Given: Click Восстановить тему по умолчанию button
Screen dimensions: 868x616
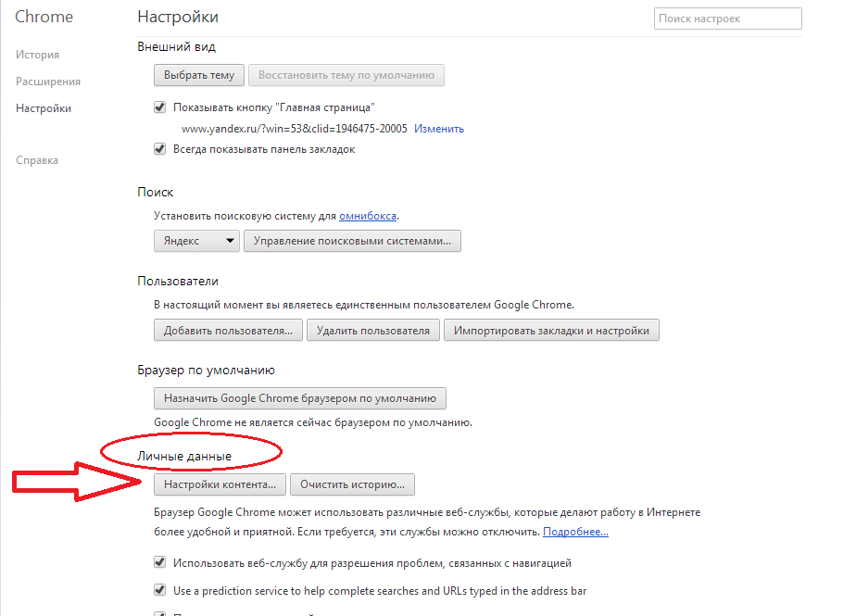Looking at the screenshot, I should point(346,75).
